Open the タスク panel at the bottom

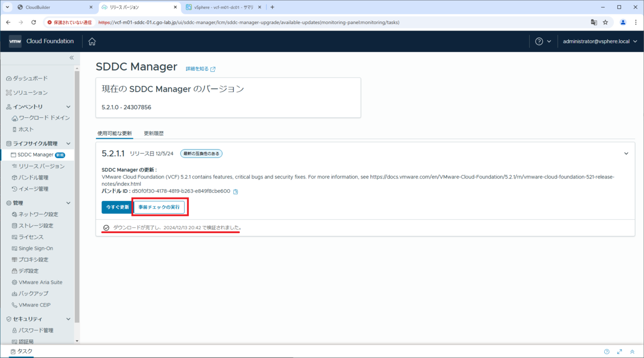point(22,352)
